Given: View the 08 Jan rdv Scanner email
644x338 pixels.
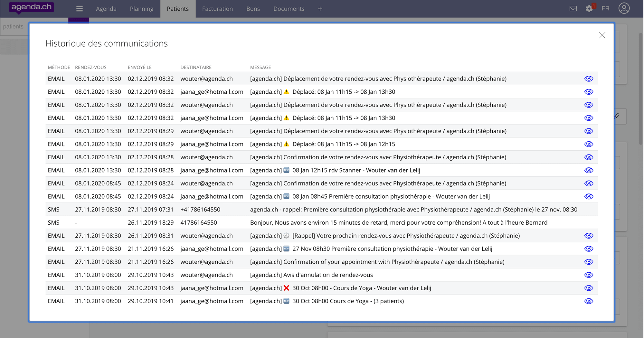Looking at the screenshot, I should tap(589, 170).
